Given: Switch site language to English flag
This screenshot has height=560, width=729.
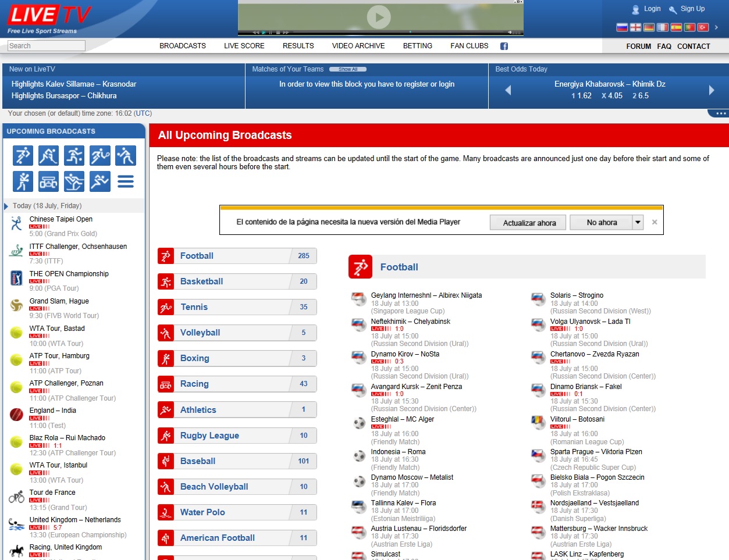Looking at the screenshot, I should [x=635, y=27].
